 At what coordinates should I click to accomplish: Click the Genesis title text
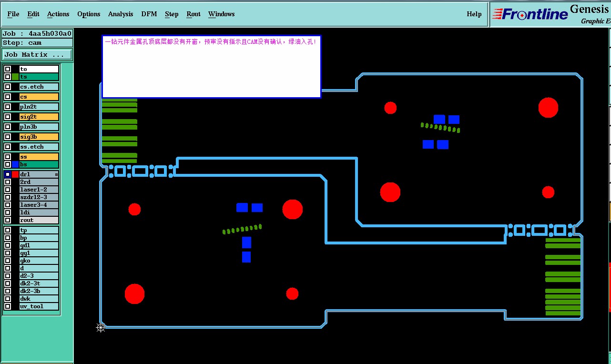coord(590,9)
